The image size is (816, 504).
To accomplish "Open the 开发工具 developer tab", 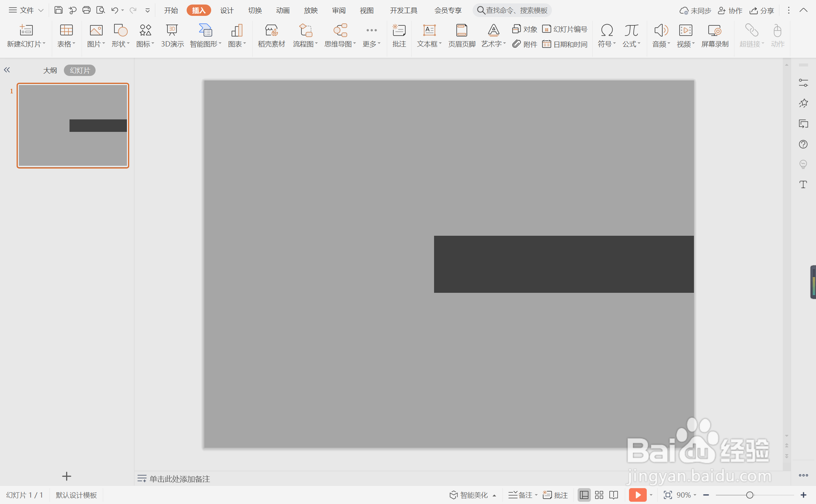I will [403, 10].
